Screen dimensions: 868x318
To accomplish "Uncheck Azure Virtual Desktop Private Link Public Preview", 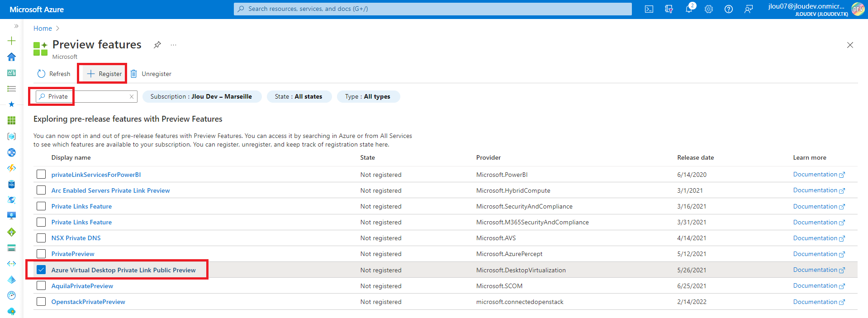I will pos(41,270).
